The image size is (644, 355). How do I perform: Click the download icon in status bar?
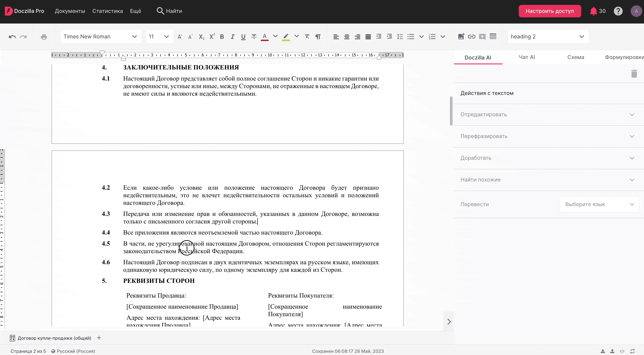[603, 351]
